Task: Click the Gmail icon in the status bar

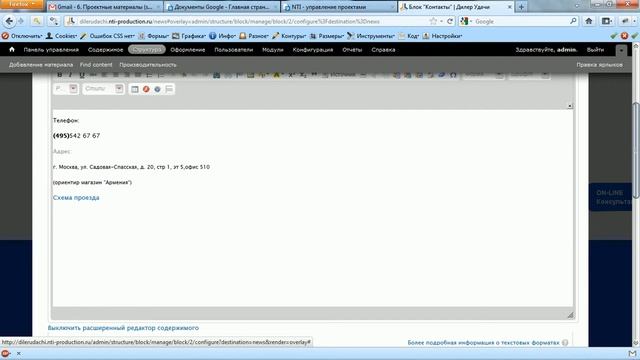Action: [x=633, y=353]
